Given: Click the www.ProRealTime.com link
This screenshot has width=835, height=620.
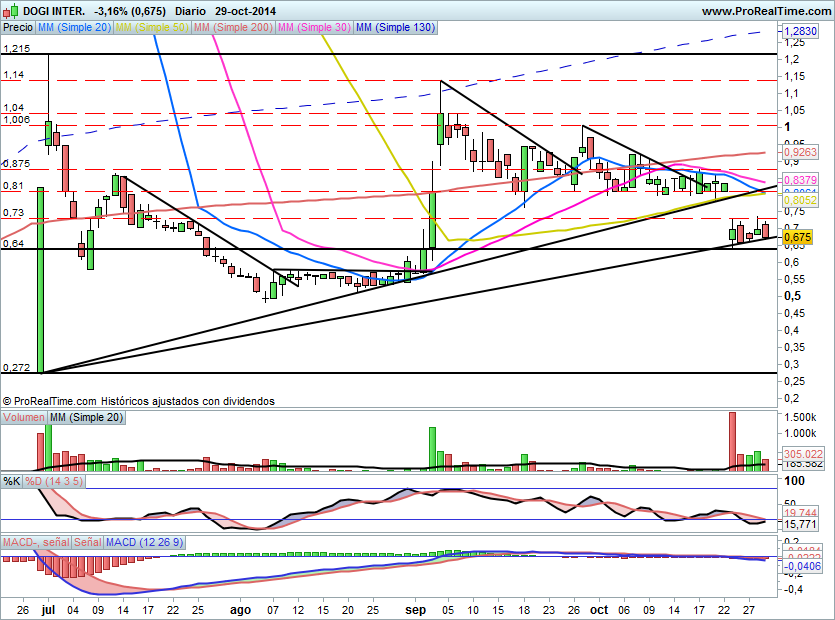Looking at the screenshot, I should [x=766, y=11].
